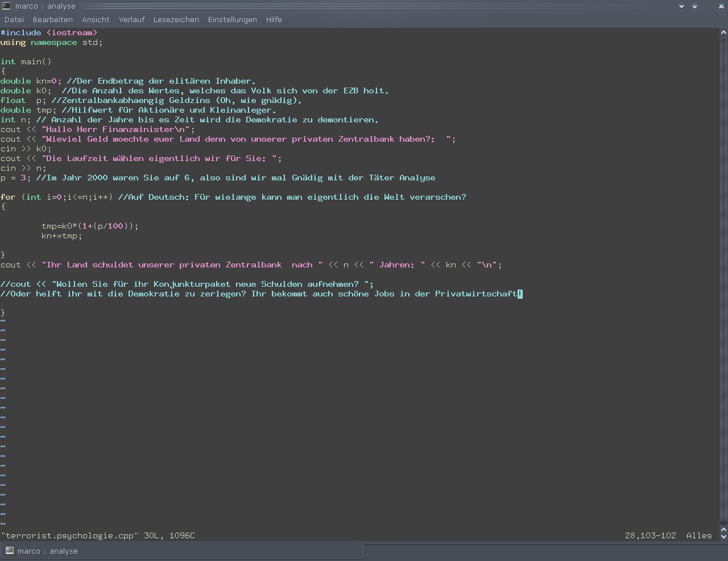Open the Lesezeichen menu
Viewport: 728px width, 561px height.
176,19
